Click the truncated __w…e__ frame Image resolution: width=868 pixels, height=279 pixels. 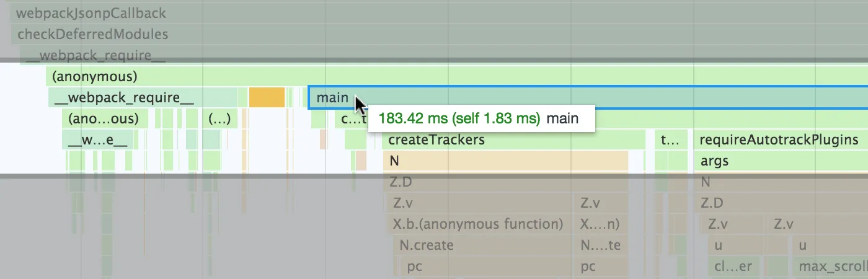(97, 140)
